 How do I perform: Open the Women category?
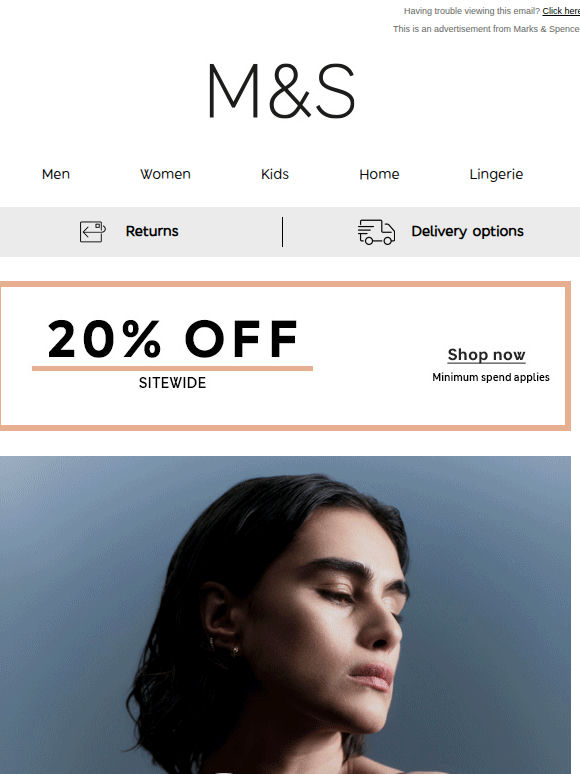(165, 174)
